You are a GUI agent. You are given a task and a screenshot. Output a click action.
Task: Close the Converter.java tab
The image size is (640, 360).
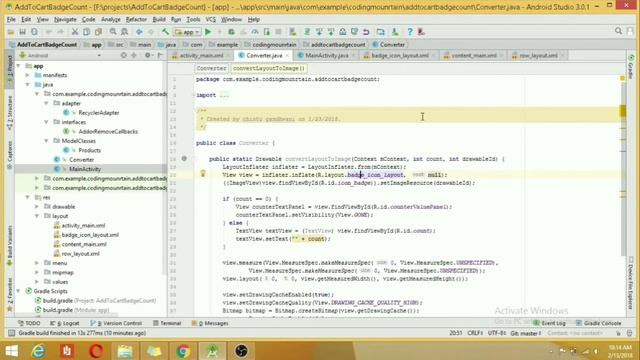point(287,56)
